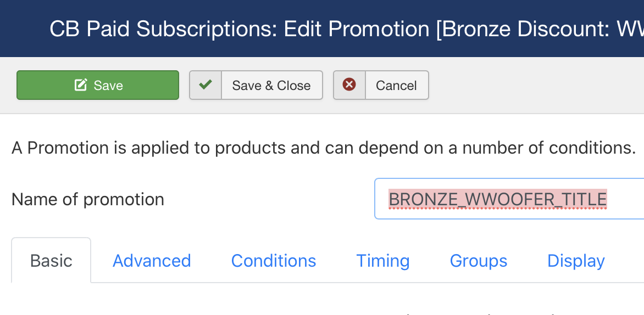The height and width of the screenshot is (315, 644).
Task: Click the red X cancel icon
Action: point(349,85)
